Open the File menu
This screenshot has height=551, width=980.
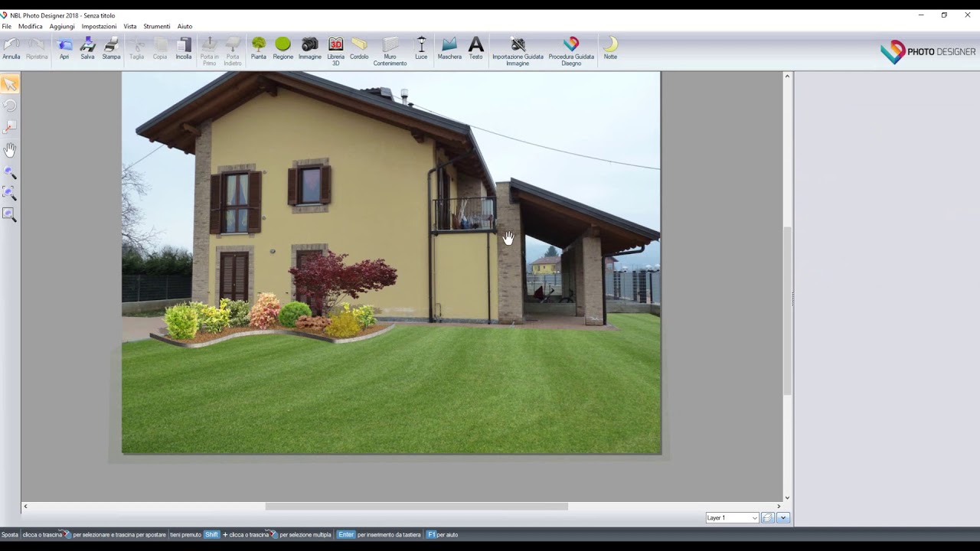pos(7,26)
